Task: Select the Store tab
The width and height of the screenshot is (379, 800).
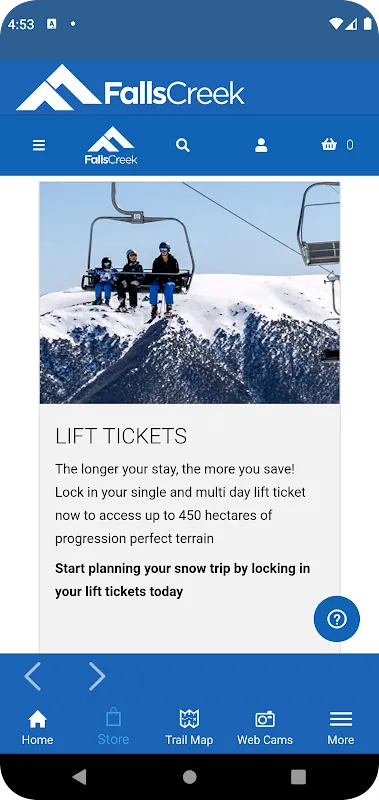Action: [113, 728]
